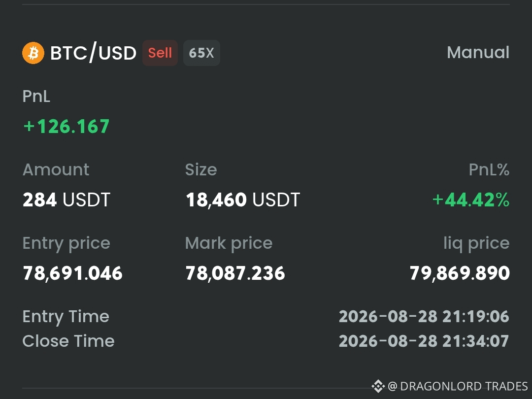
Task: Click the entry time 21:19:06 timestamp
Action: [x=424, y=317]
